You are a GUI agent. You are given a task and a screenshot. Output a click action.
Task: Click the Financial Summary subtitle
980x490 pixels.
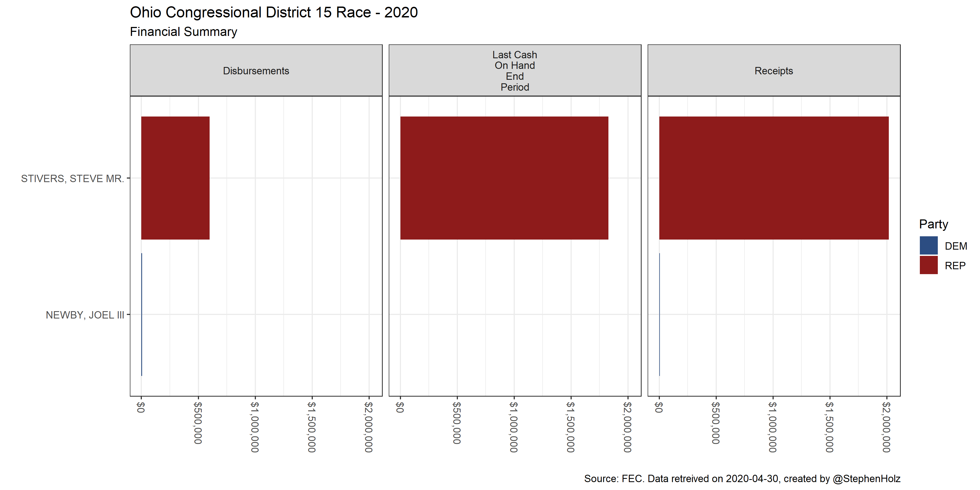click(x=183, y=32)
